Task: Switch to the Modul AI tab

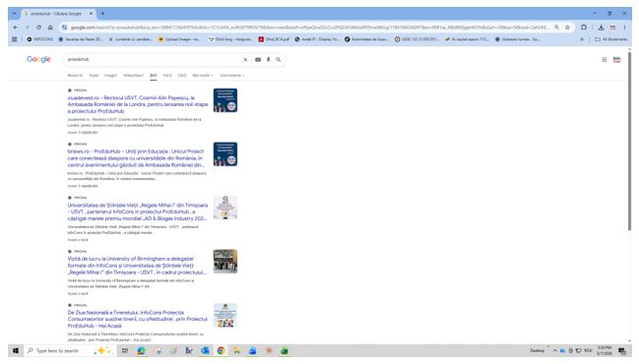Action: pos(75,76)
